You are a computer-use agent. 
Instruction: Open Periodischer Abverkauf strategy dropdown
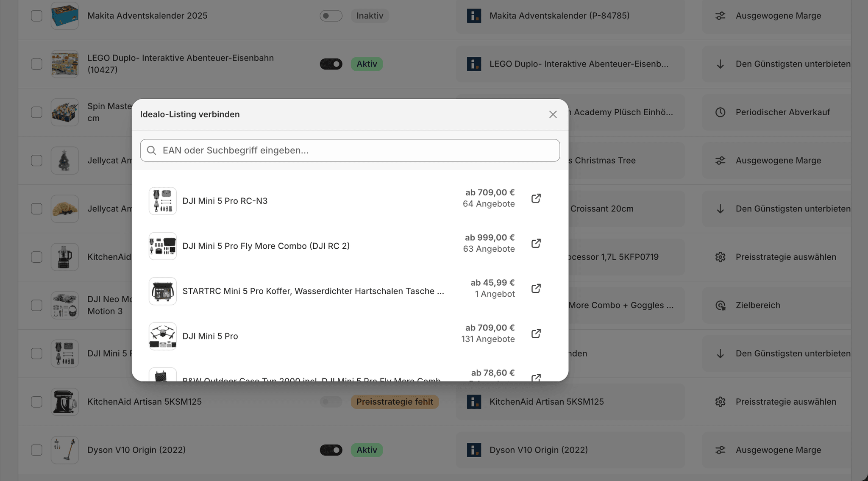(776, 112)
